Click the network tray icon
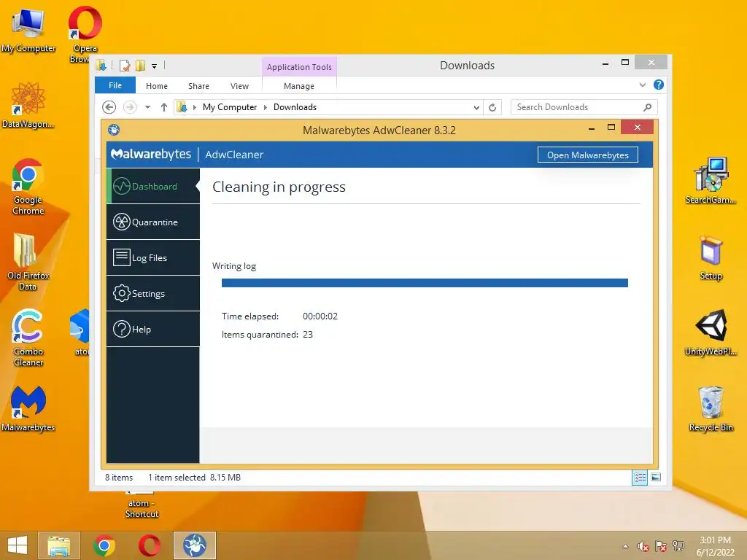The height and width of the screenshot is (560, 747). point(678,546)
